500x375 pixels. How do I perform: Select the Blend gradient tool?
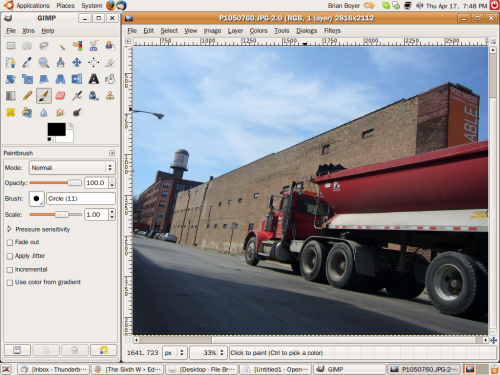tap(11, 96)
